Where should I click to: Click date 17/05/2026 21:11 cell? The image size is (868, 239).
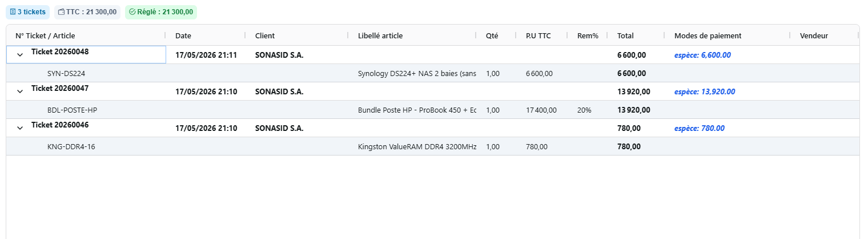tap(206, 55)
